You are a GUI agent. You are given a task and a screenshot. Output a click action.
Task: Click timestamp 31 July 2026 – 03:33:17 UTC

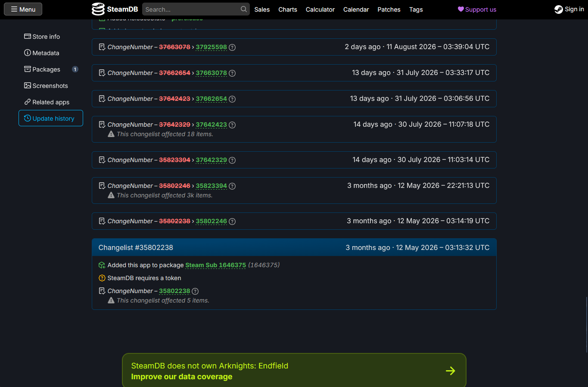point(443,72)
